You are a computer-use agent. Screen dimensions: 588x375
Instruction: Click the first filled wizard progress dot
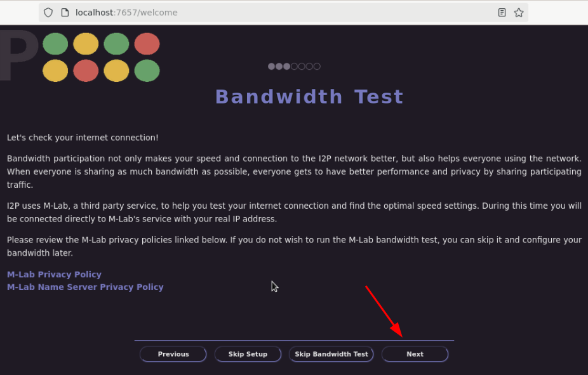click(x=272, y=67)
